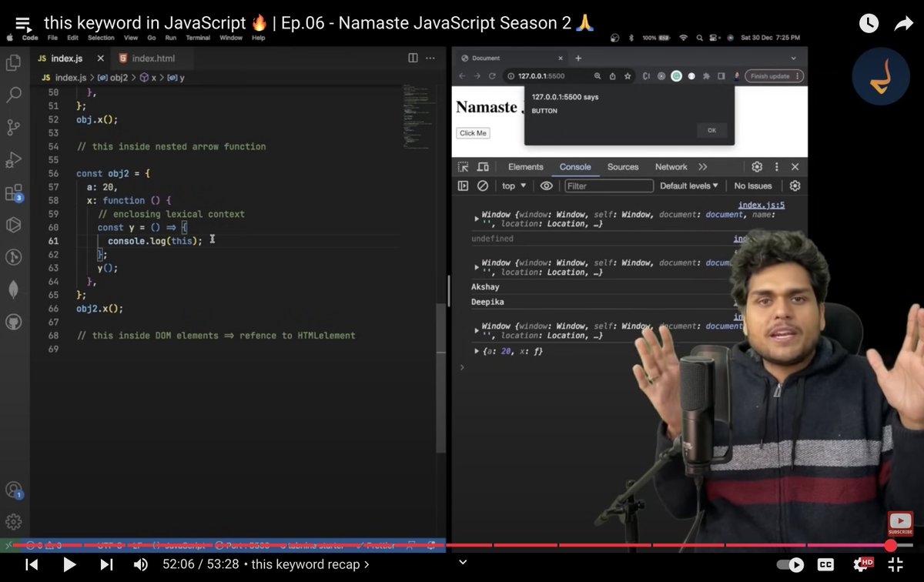Image resolution: width=924 pixels, height=582 pixels.
Task: Open the channel logo watermark
Action: (881, 76)
